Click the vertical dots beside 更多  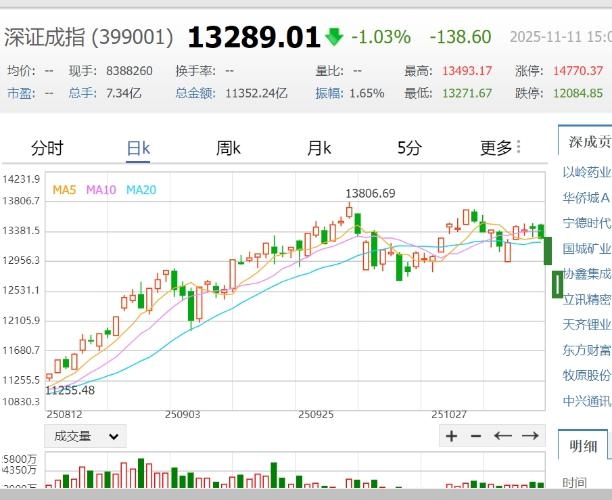click(519, 148)
